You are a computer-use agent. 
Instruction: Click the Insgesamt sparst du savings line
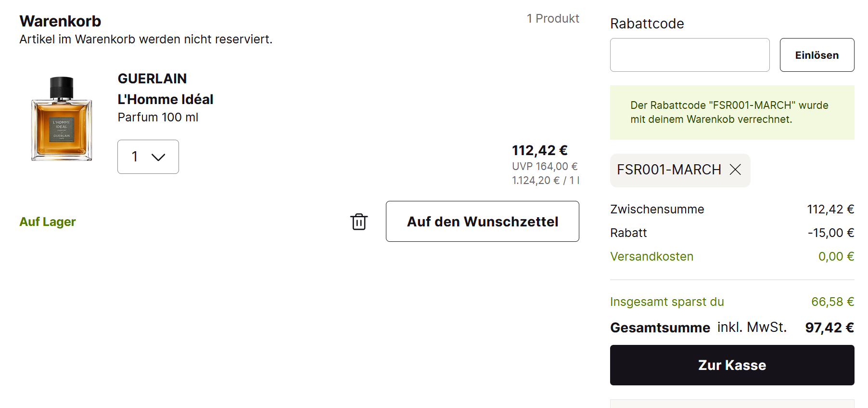[667, 302]
